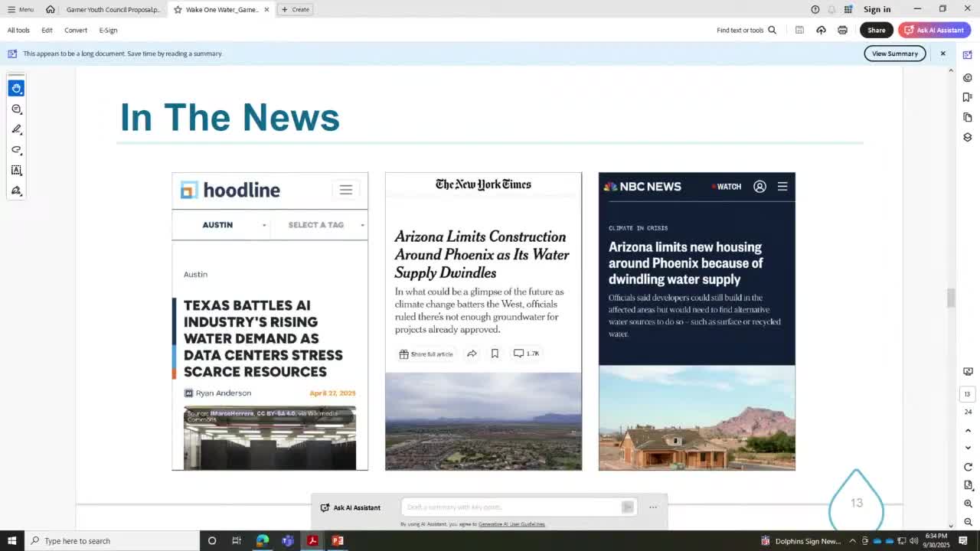Viewport: 980px width, 551px height.
Task: Choose the Highlighter pen tool
Action: [x=16, y=129]
